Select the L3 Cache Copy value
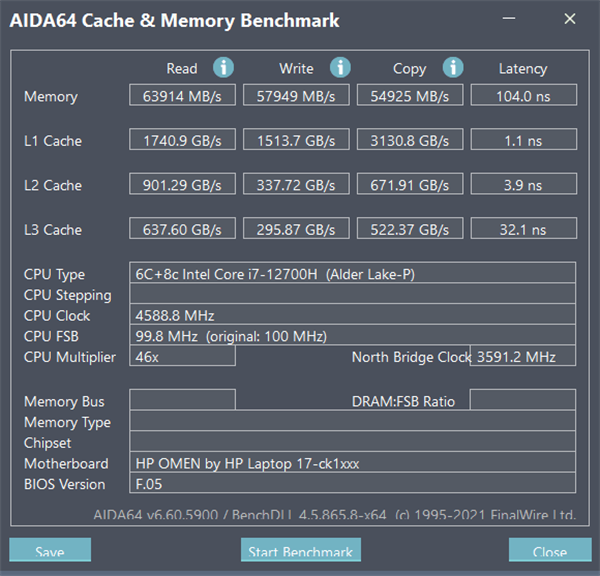 point(410,229)
